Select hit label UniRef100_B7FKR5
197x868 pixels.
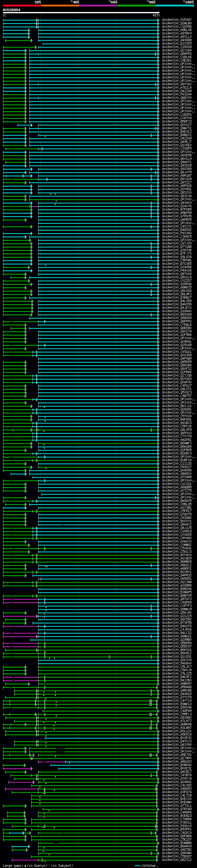177,210
